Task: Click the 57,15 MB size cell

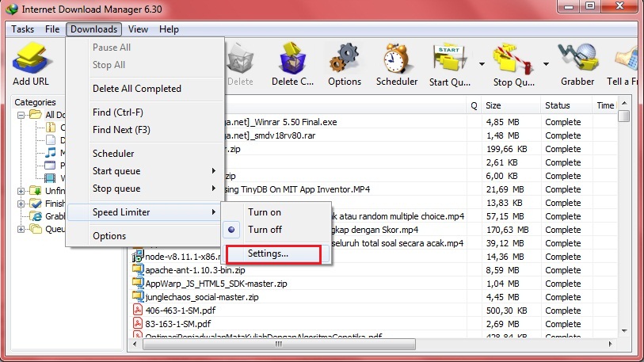Action: tap(505, 216)
